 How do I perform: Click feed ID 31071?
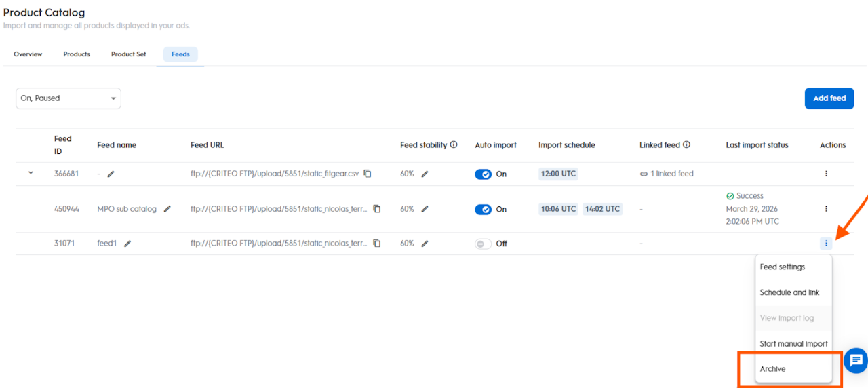click(x=65, y=244)
